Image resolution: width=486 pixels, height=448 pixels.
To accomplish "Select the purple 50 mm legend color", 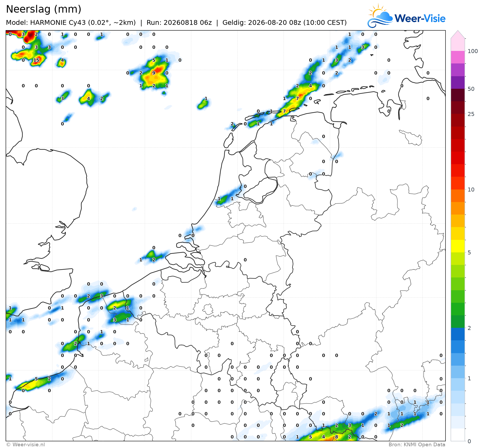I will (458, 82).
